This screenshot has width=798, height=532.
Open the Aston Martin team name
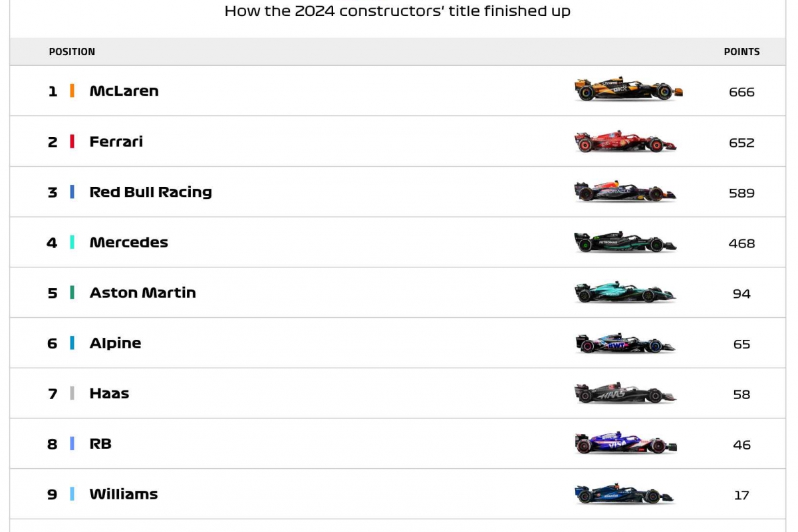143,293
